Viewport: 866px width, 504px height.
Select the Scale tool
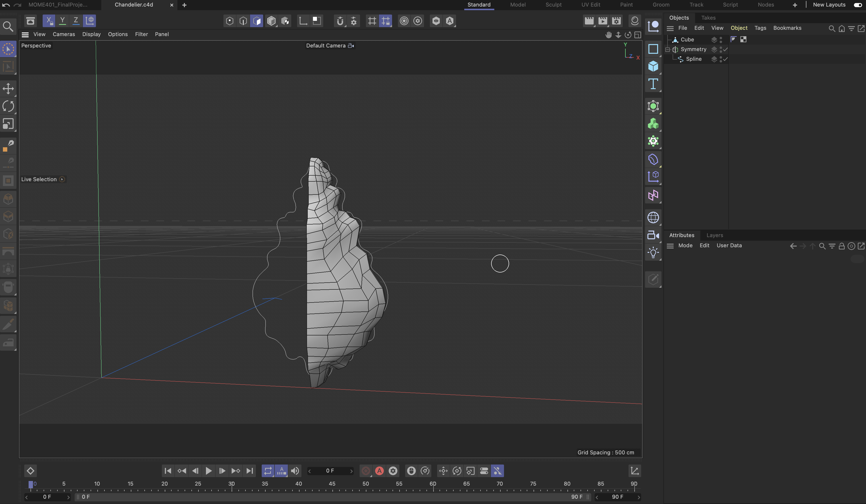(8, 124)
